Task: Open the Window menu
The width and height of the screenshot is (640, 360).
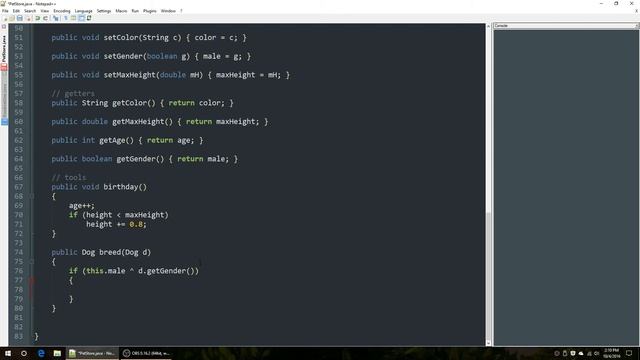Action: [168, 11]
